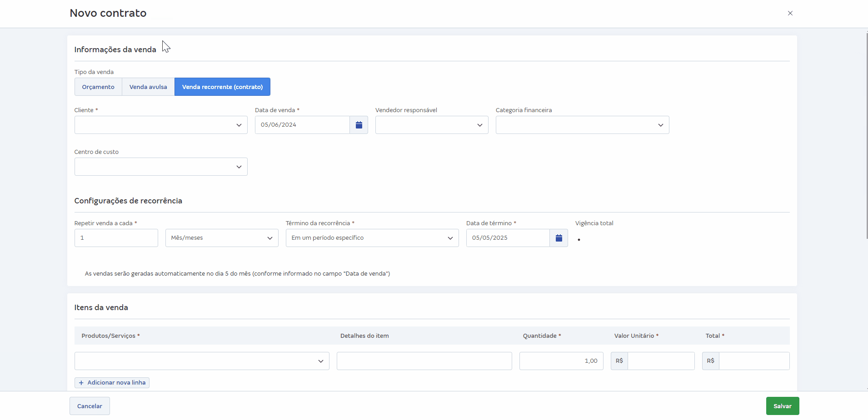Screen dimensions: 868x420
Task: Choose Venda recorrente (contrato) option
Action: click(222, 87)
